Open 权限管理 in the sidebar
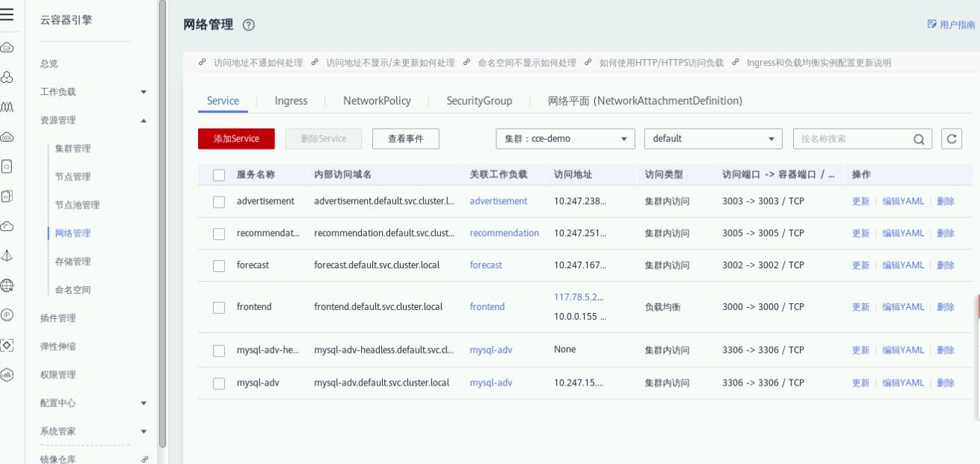 (x=58, y=375)
